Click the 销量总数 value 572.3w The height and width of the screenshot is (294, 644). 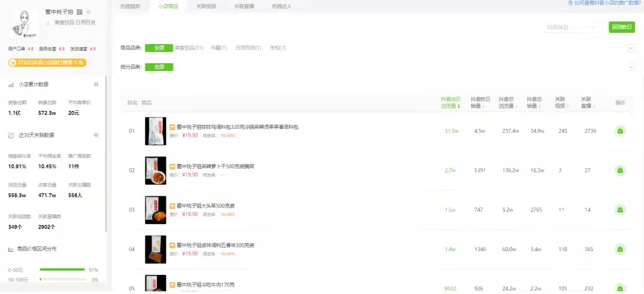pyautogui.click(x=47, y=113)
